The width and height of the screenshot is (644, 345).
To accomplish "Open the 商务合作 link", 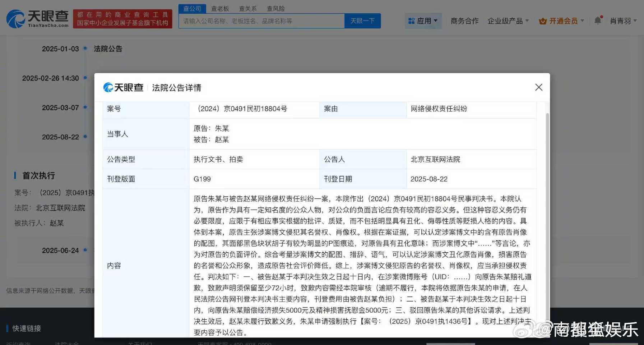I will point(464,21).
